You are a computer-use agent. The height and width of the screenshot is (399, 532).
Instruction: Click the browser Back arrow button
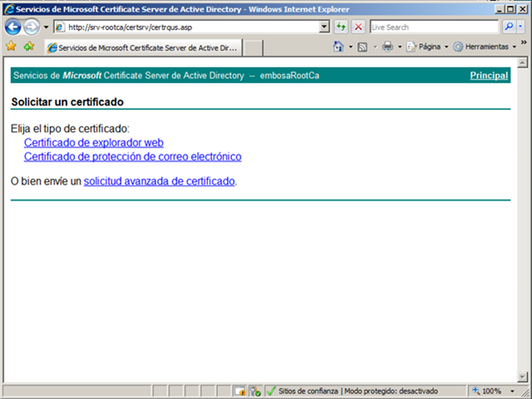13,27
